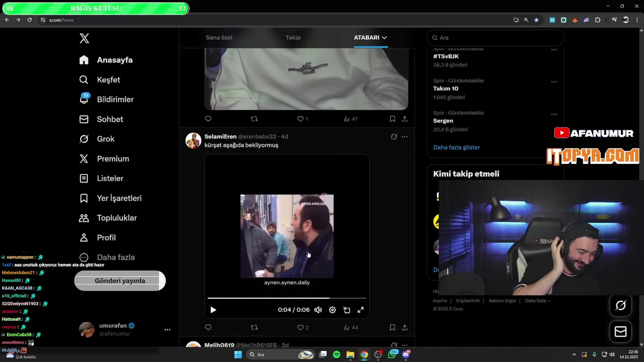Open Anasayfa home page
644x362 pixels.
point(106,60)
